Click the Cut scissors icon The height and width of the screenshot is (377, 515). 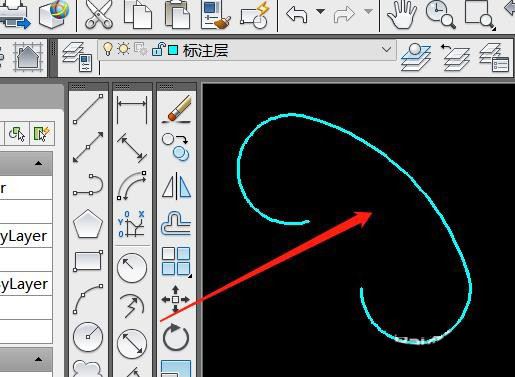(x=99, y=14)
